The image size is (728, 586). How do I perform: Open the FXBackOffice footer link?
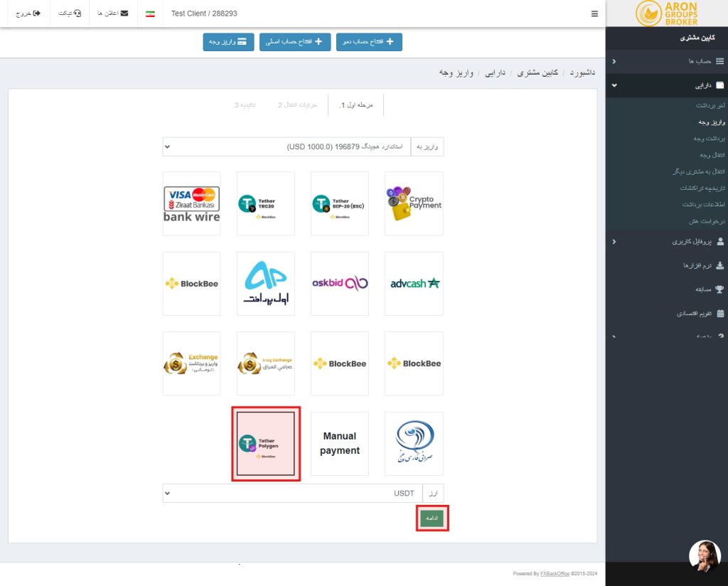555,573
